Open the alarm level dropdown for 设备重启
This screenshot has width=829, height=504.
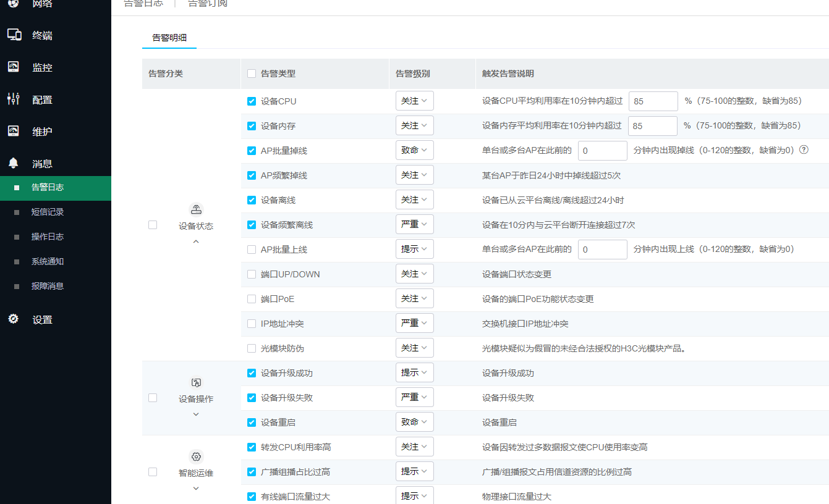pyautogui.click(x=414, y=422)
